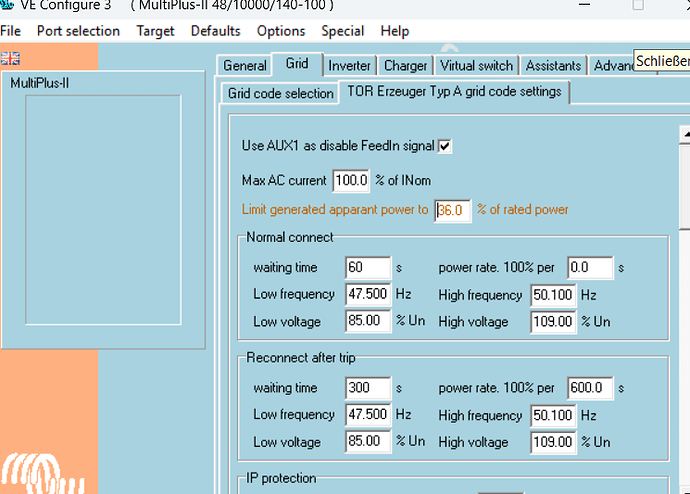This screenshot has height=494, width=690.
Task: Click the UK flag language icon
Action: pyautogui.click(x=10, y=59)
